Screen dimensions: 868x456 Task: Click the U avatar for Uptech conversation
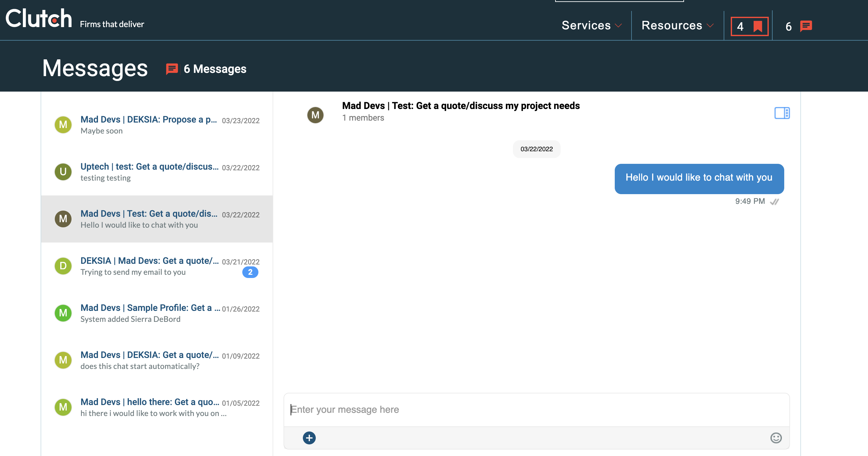click(x=63, y=172)
